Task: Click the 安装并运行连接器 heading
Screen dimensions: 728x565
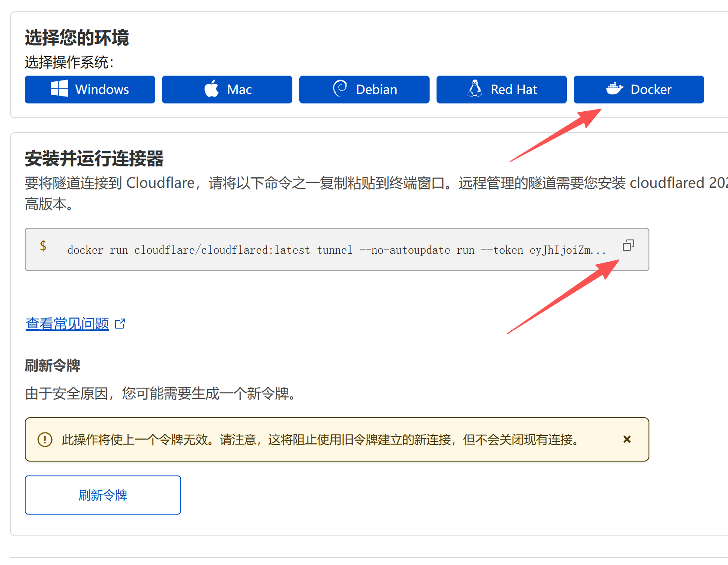Action: click(94, 159)
